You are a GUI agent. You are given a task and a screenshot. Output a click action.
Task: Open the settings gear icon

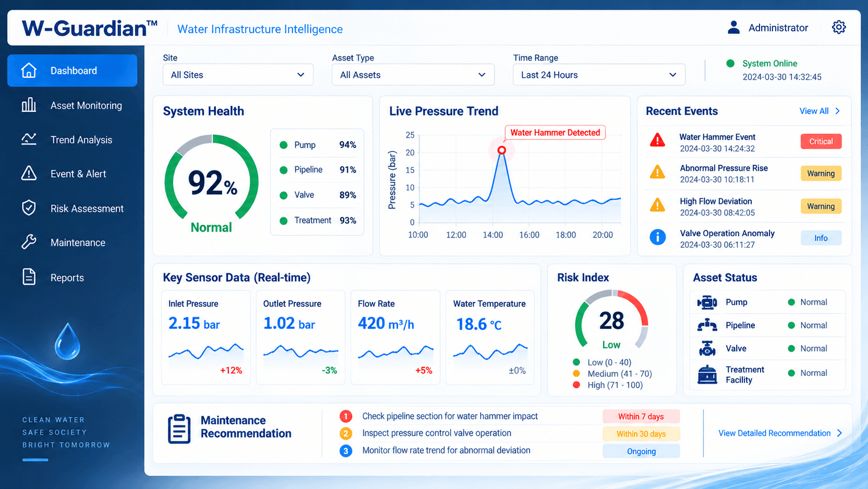coord(838,28)
